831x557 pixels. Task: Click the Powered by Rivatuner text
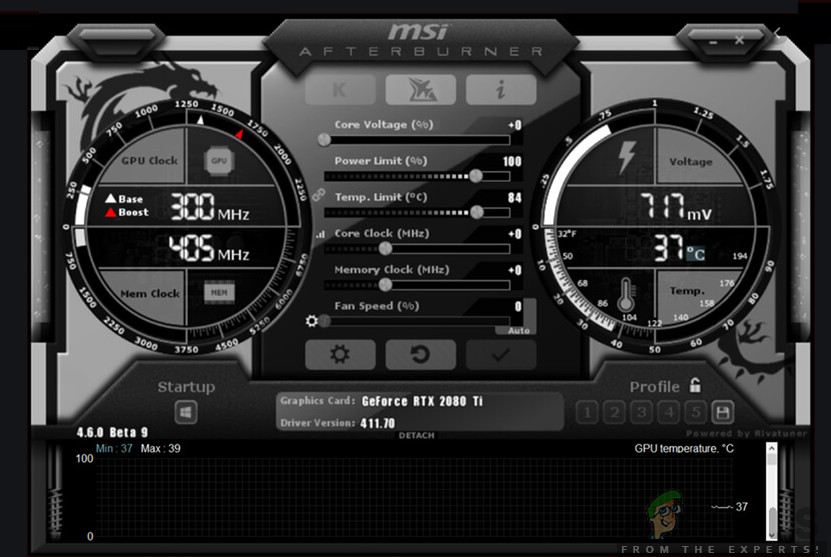coord(746,433)
